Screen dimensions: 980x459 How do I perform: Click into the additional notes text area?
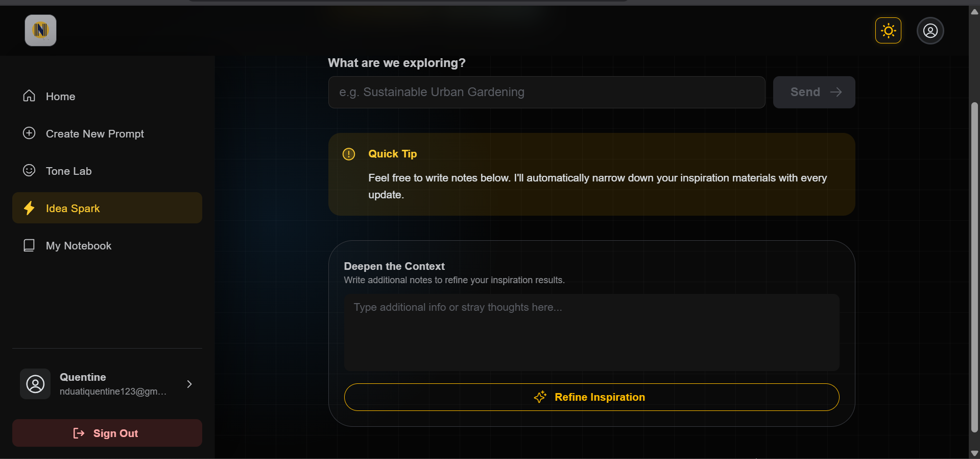click(591, 332)
